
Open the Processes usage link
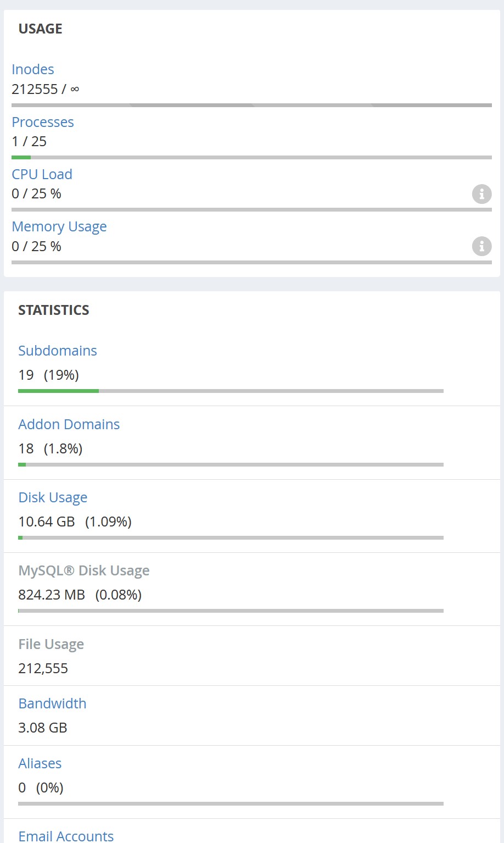(x=43, y=122)
